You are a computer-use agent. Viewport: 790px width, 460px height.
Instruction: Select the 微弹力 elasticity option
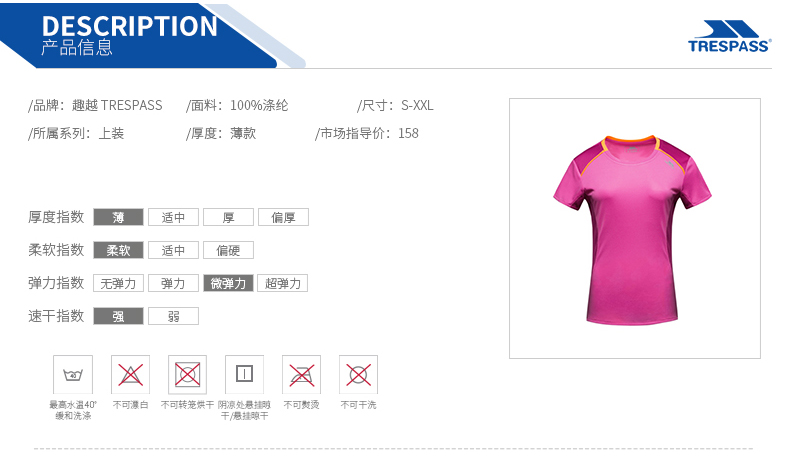coord(228,283)
